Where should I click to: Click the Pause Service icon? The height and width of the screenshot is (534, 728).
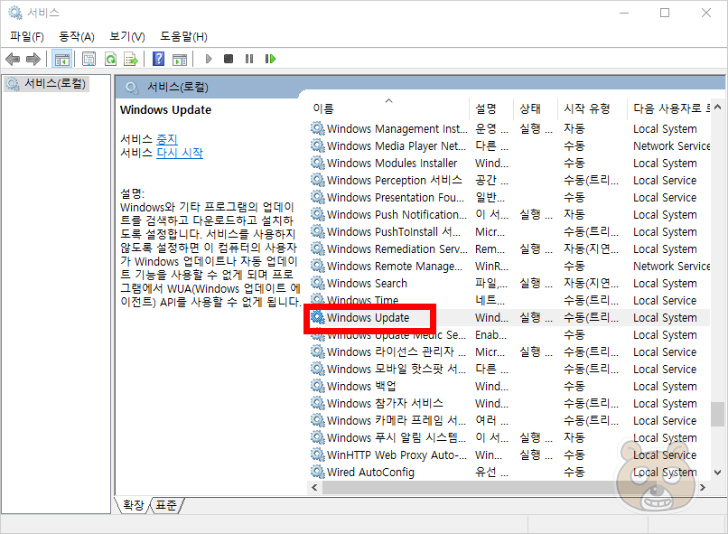coord(249,59)
